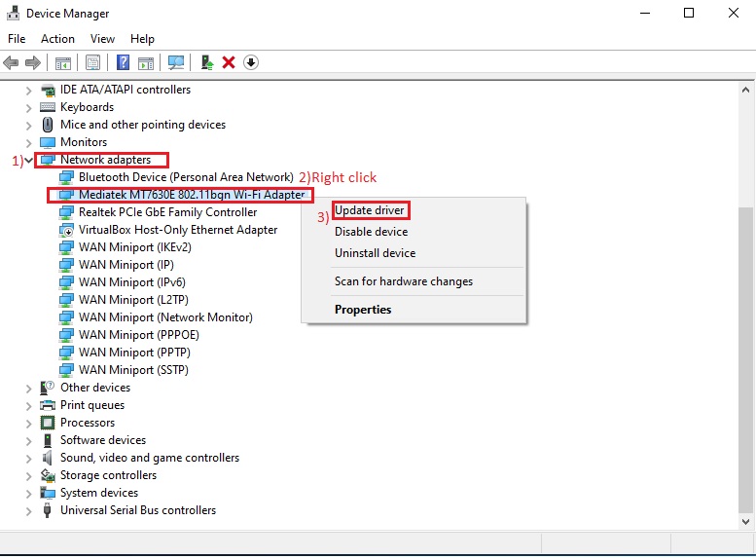Click the red X Uninstall device toolbar icon
The height and width of the screenshot is (558, 756).
tap(229, 62)
